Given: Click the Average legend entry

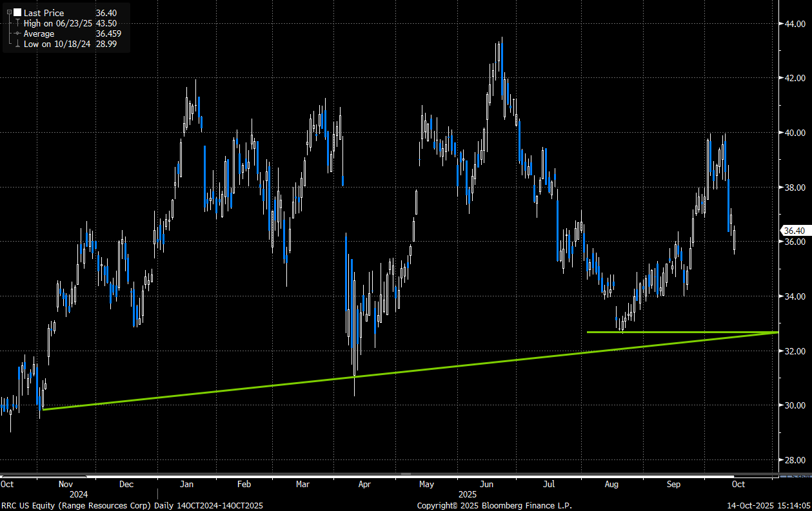Looking at the screenshot, I should pos(39,34).
